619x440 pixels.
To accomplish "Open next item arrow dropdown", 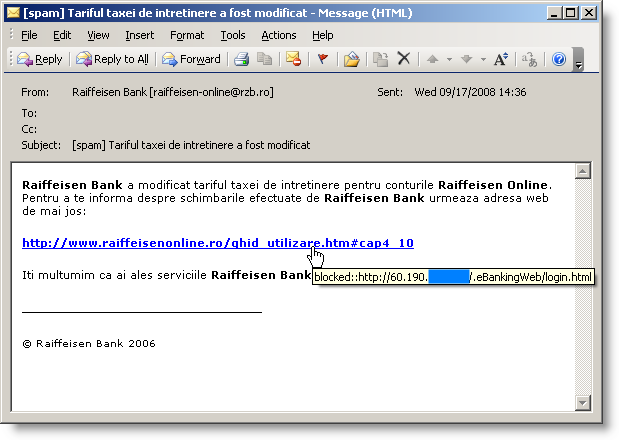I will coord(483,60).
